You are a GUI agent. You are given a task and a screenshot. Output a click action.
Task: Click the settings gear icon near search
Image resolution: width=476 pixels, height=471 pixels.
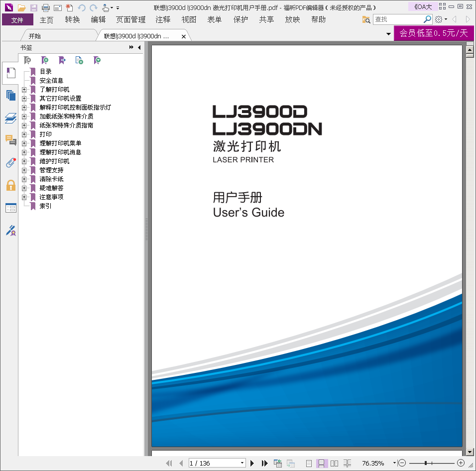coord(438,19)
